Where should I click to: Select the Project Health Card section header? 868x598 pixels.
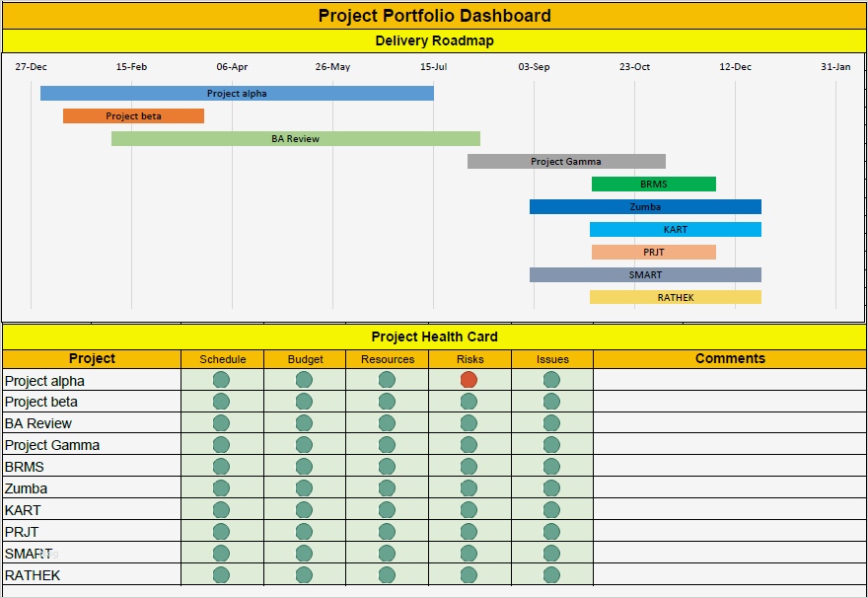click(434, 336)
